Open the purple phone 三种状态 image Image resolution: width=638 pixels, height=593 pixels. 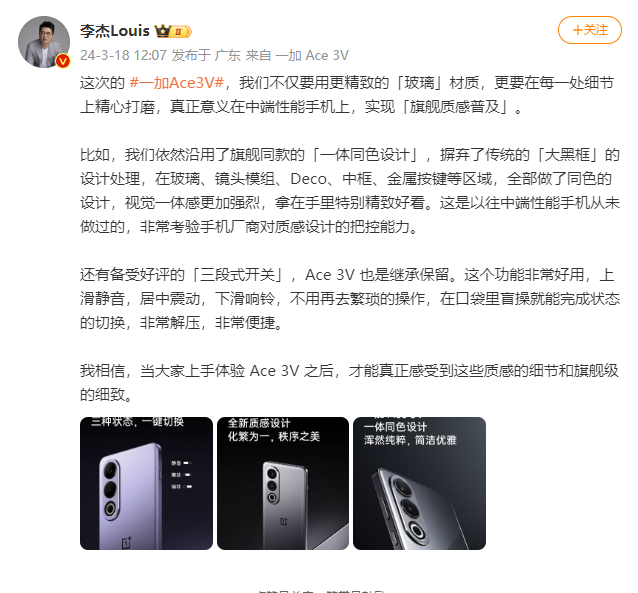(146, 483)
